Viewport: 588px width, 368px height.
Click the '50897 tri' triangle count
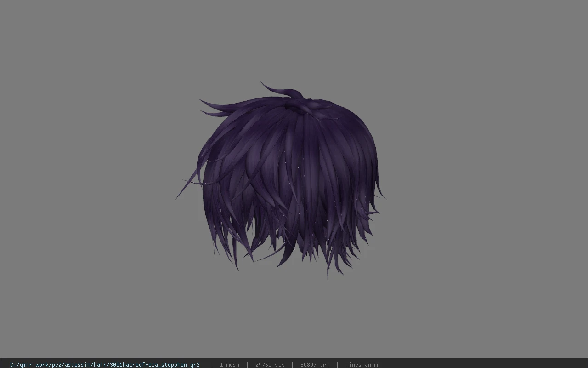point(315,365)
